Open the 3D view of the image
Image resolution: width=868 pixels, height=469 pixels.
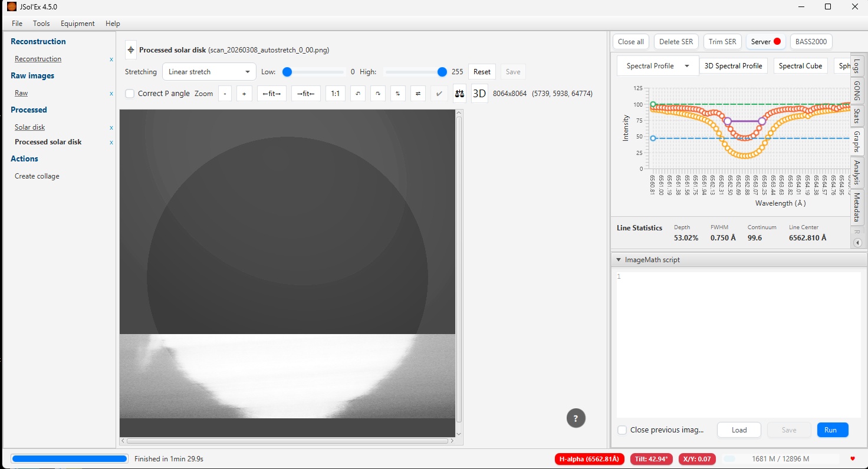479,94
